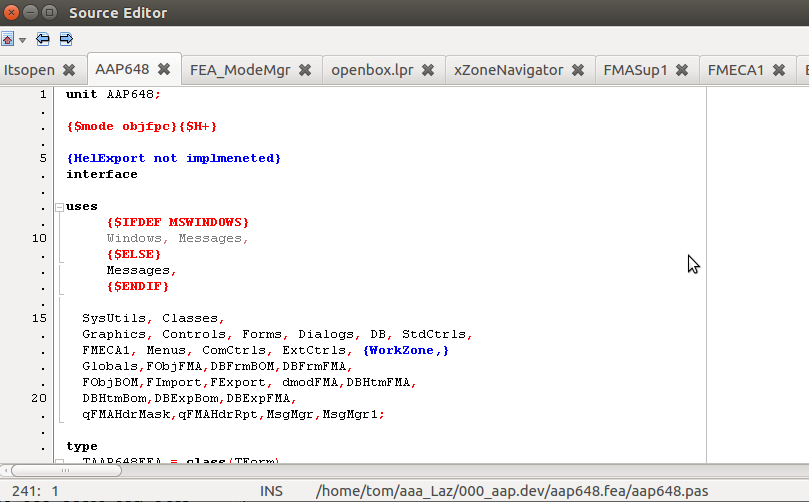Click the jump forward arrow icon
Viewport: 809px width, 502px height.
66,40
